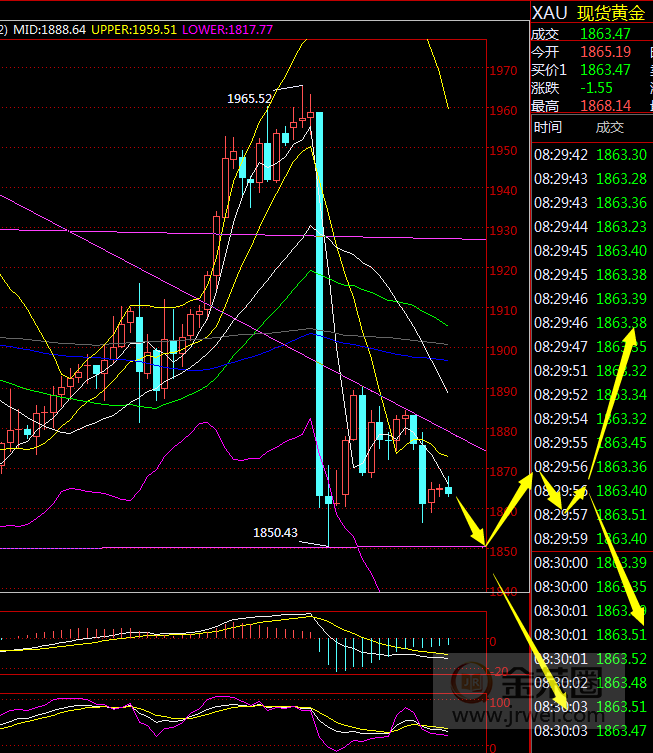Click the 08:29:52 time entry

tap(561, 395)
